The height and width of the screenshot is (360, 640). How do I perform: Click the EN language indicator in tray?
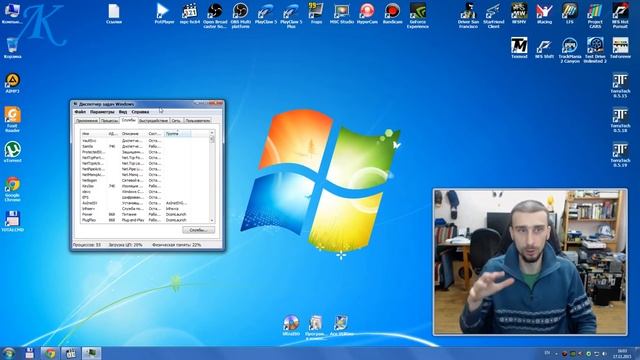pyautogui.click(x=547, y=353)
